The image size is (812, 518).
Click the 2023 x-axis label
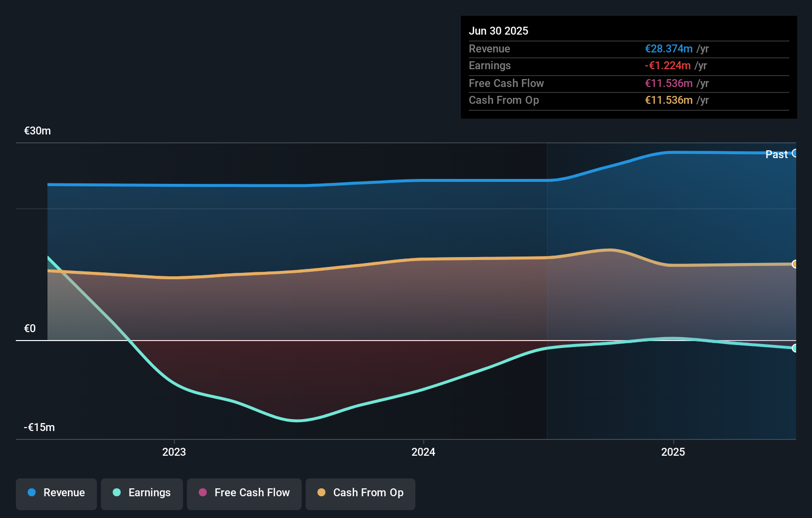(x=174, y=452)
